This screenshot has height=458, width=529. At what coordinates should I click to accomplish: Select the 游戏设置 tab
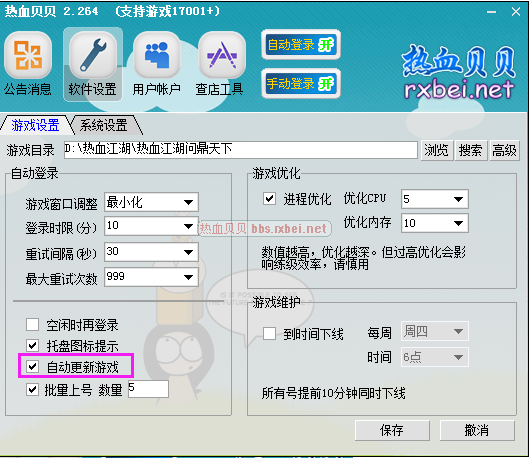(x=35, y=125)
